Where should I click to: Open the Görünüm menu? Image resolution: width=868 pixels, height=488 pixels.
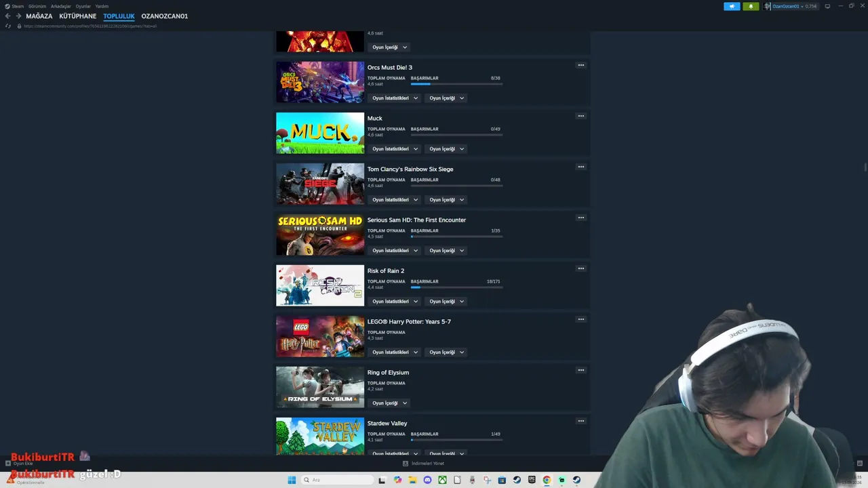[x=37, y=6]
